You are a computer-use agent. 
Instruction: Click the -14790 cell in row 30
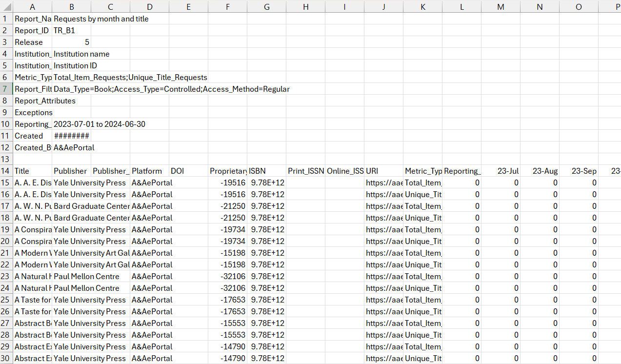(227, 358)
